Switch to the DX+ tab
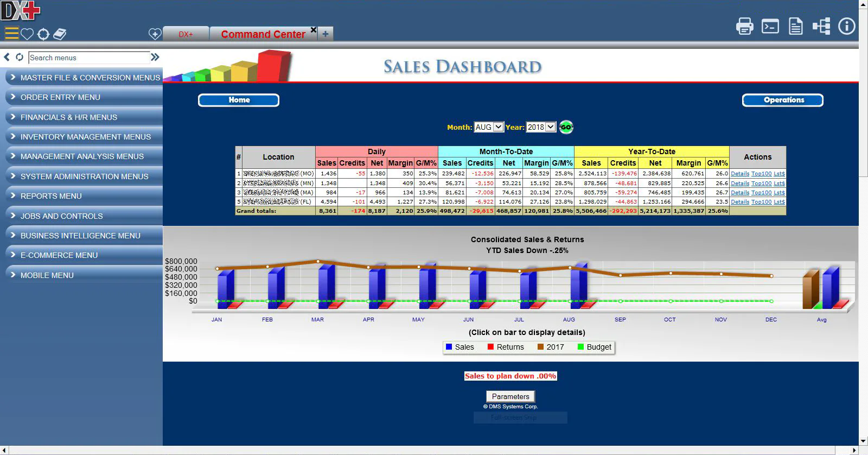Screen dimensions: 868x455 click(186, 34)
